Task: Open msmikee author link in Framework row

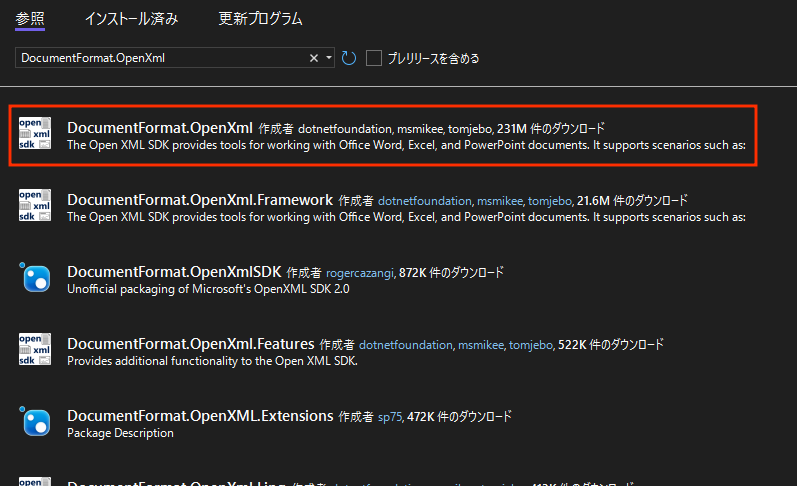Action: pyautogui.click(x=500, y=201)
